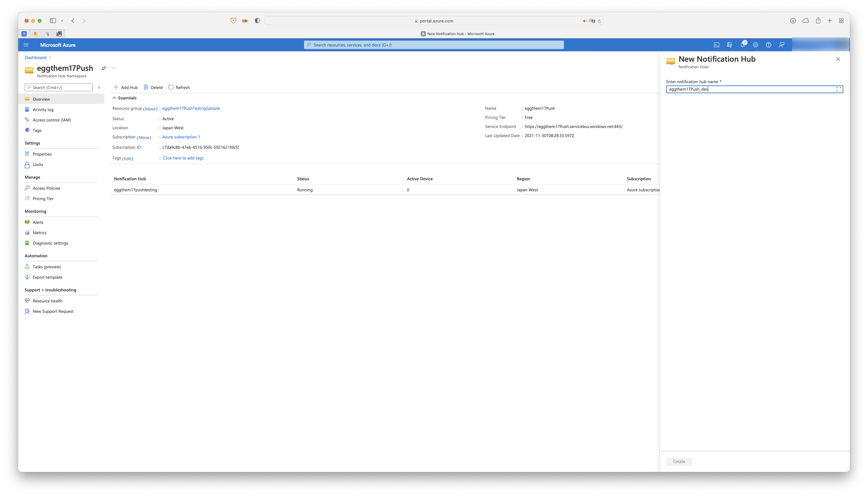
Task: Click here to add tags link
Action: point(183,158)
